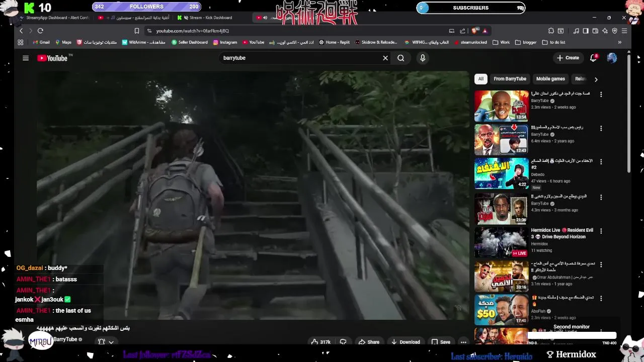The width and height of the screenshot is (644, 362).
Task: Open the 21:36 BarryTube video thumbnail
Action: 502,209
